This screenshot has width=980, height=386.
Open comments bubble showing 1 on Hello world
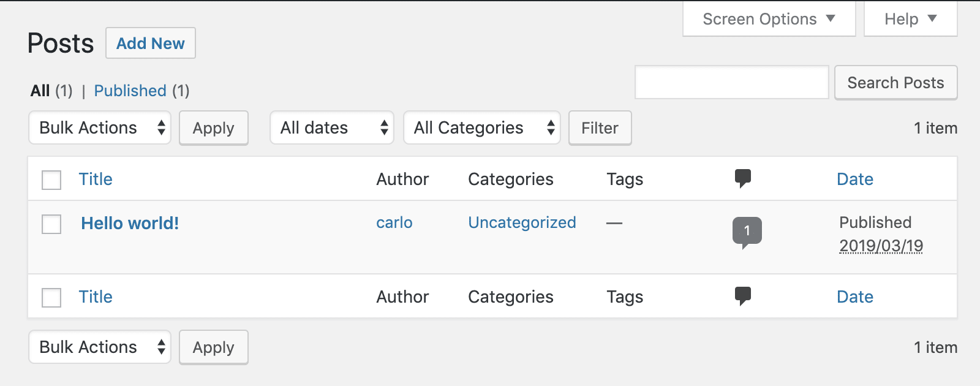[x=748, y=232]
